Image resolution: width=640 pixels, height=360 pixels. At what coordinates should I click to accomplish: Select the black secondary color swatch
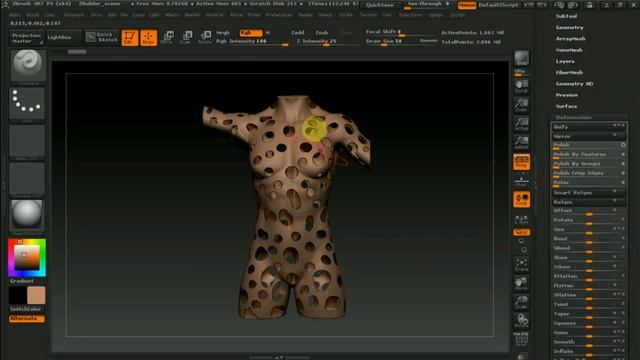(18, 295)
